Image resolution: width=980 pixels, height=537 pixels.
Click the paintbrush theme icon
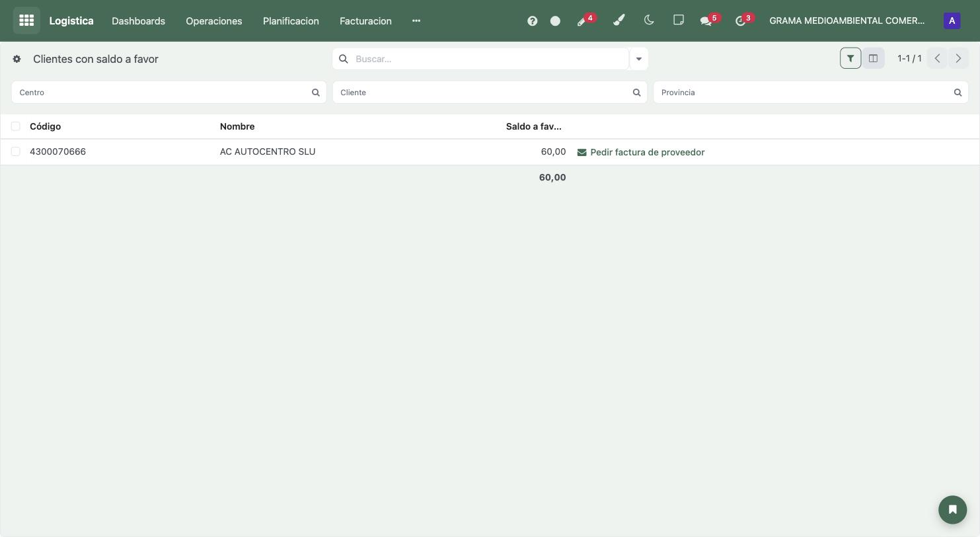point(619,21)
